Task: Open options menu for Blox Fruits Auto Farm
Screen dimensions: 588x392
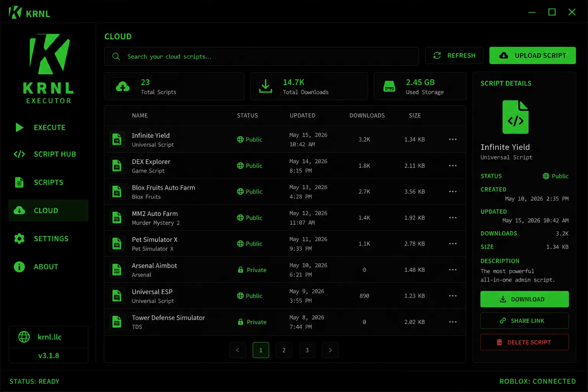Action: (453, 191)
